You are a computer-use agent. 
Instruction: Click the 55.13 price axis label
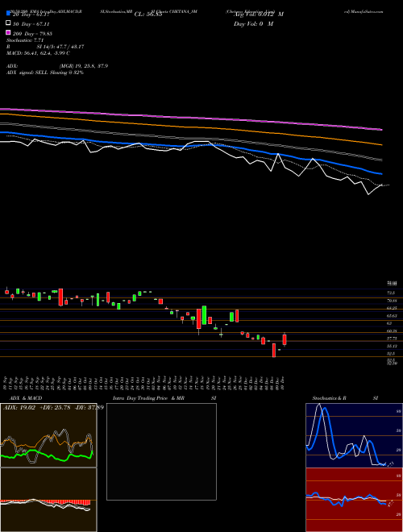(393, 346)
